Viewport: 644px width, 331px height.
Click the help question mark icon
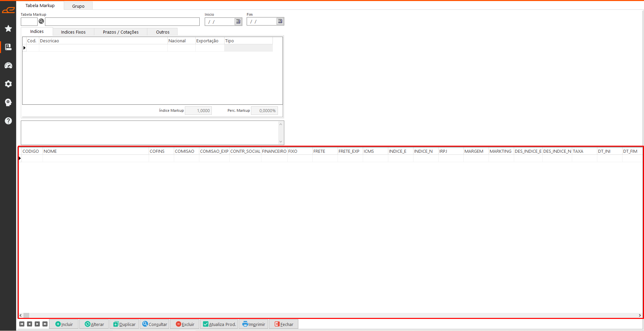tap(8, 121)
